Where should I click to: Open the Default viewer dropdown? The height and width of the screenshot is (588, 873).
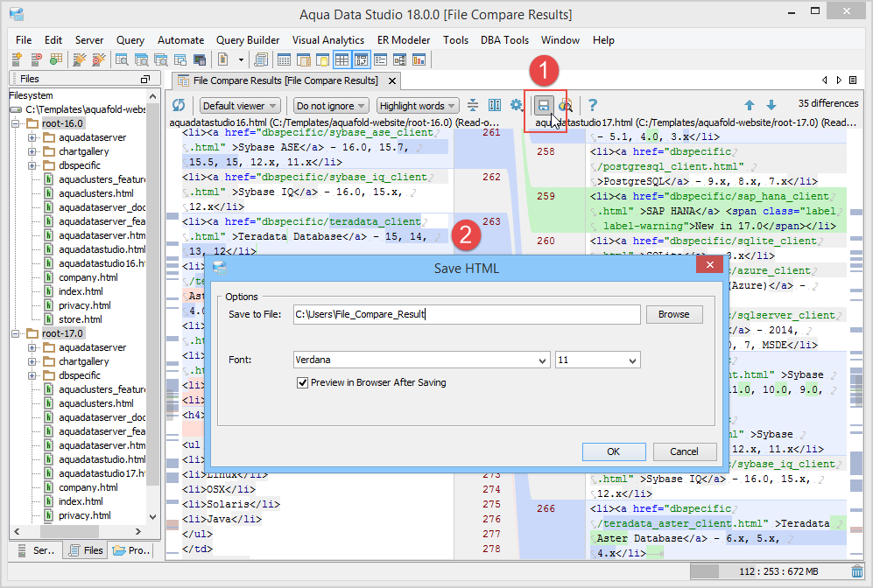click(240, 106)
